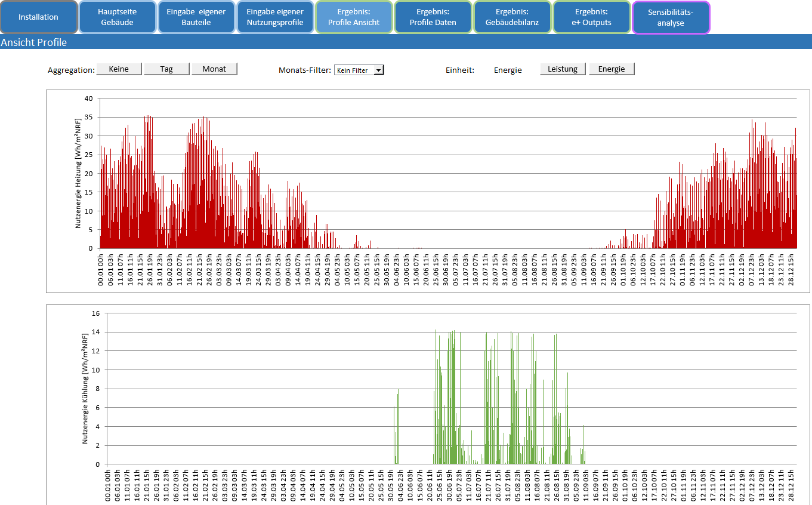Screen dimensions: 812x505
Task: Switch unit to Leistung
Action: point(563,69)
